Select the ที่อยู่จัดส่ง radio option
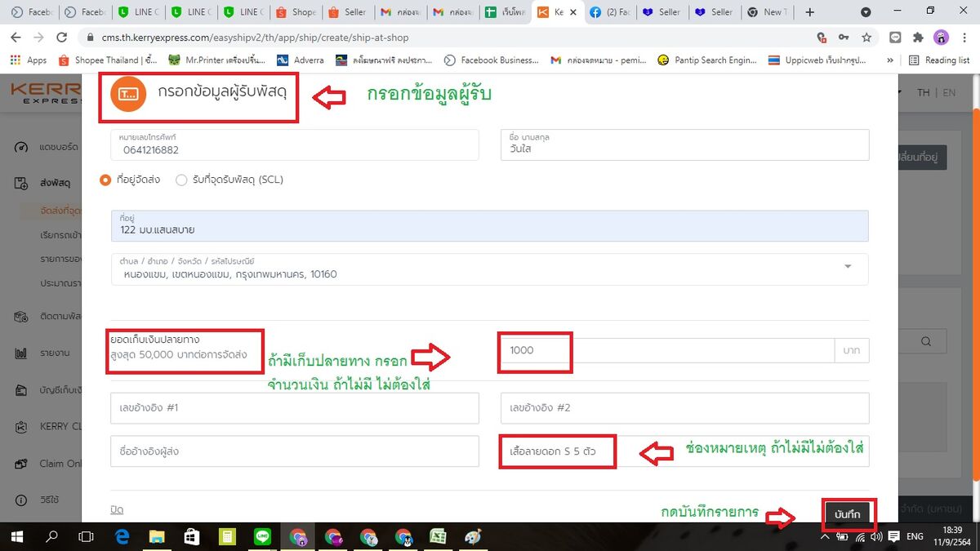Image resolution: width=980 pixels, height=551 pixels. coord(105,180)
